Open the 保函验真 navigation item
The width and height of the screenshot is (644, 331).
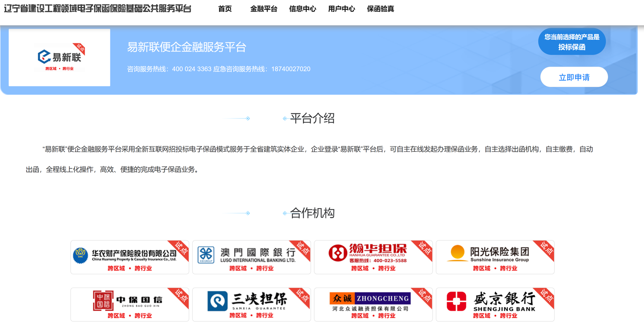point(380,9)
